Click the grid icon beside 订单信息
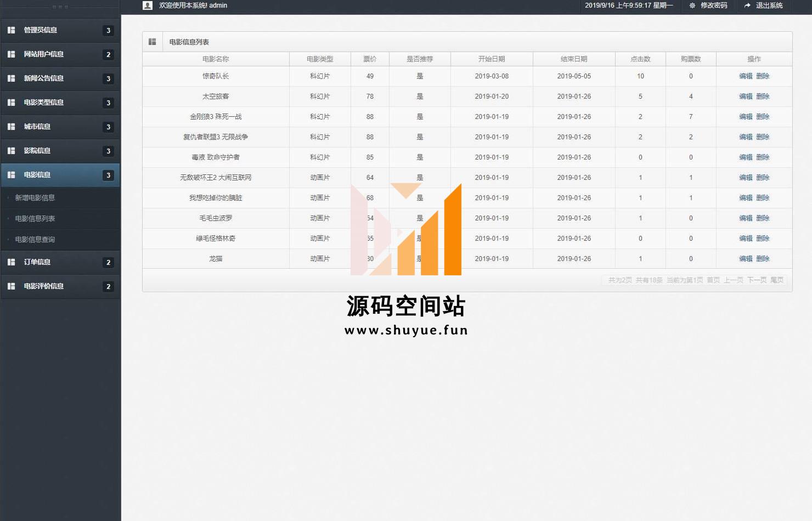The width and height of the screenshot is (812, 521). point(11,262)
